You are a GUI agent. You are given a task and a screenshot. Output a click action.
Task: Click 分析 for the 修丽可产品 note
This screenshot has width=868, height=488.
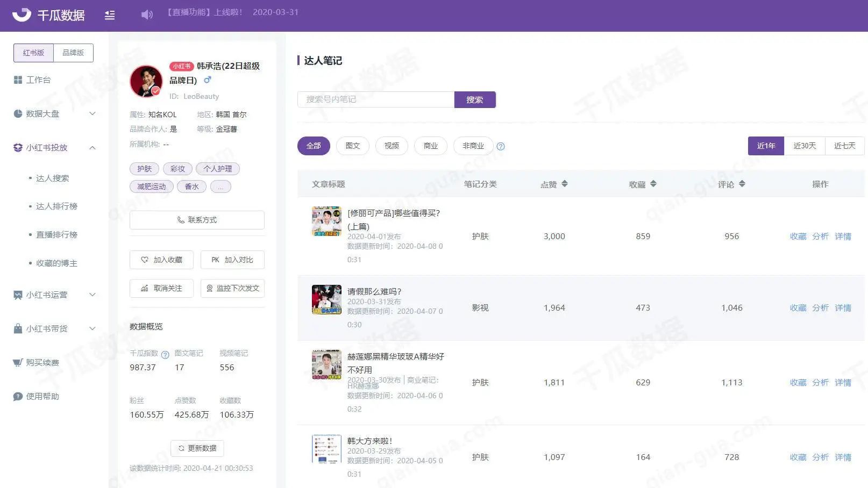coord(820,236)
